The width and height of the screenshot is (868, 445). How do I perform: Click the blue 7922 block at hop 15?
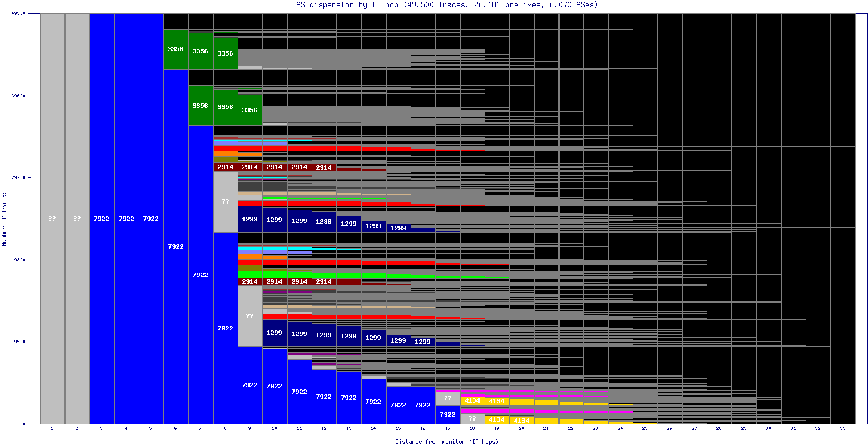(398, 405)
